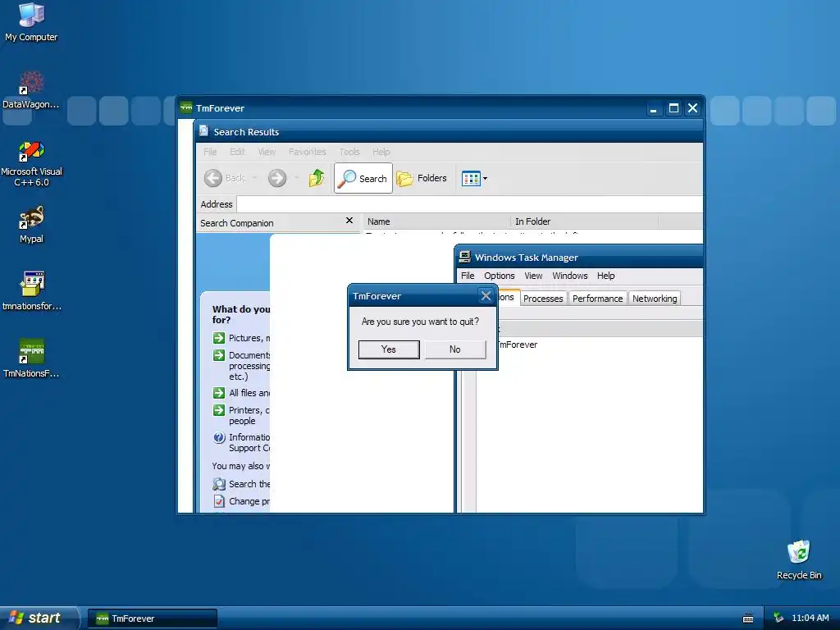This screenshot has height=630, width=840.
Task: Click Search the Internet icon
Action: tap(218, 484)
